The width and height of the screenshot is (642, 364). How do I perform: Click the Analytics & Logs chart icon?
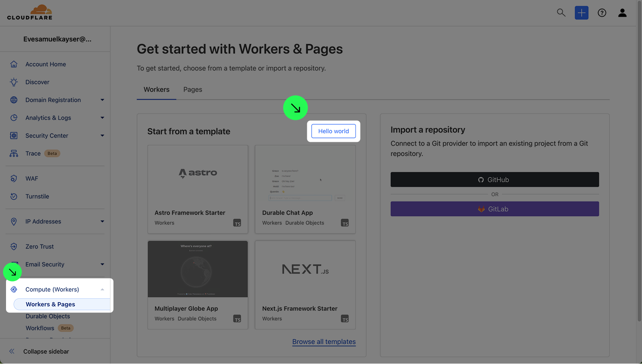point(14,118)
